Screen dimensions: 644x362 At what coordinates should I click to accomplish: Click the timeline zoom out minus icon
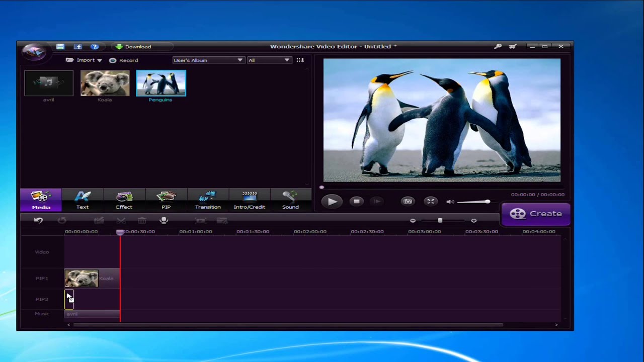(413, 221)
